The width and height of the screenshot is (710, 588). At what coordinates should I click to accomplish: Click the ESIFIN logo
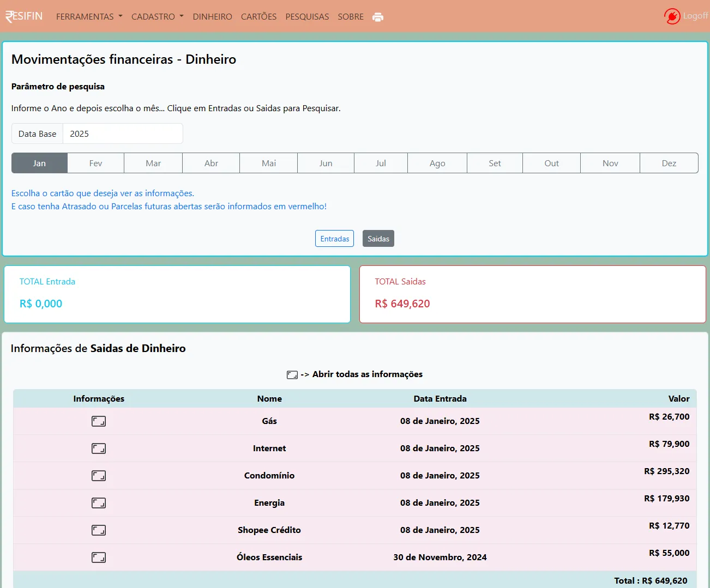coord(24,16)
